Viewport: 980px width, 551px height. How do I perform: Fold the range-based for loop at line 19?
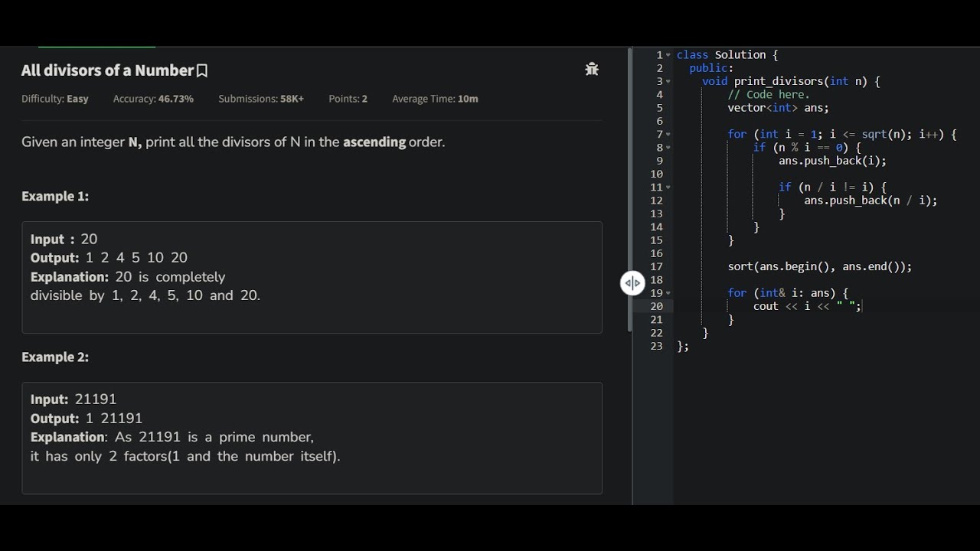(x=668, y=293)
